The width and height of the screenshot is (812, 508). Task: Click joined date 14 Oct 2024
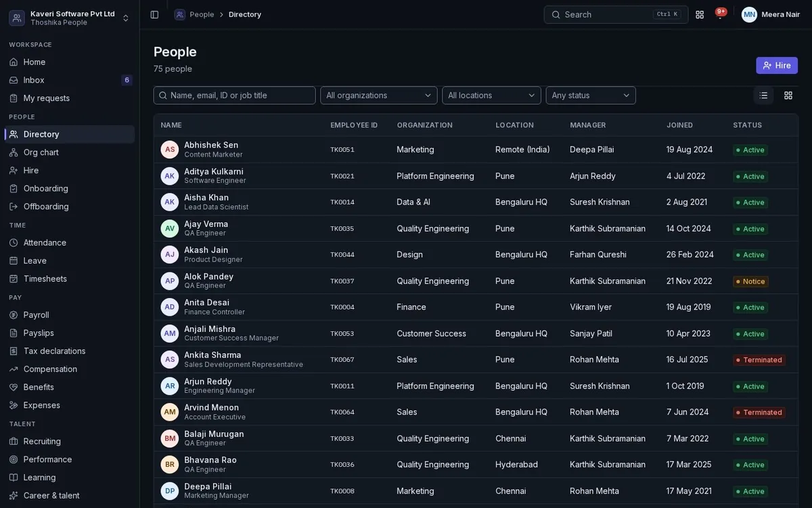point(689,228)
